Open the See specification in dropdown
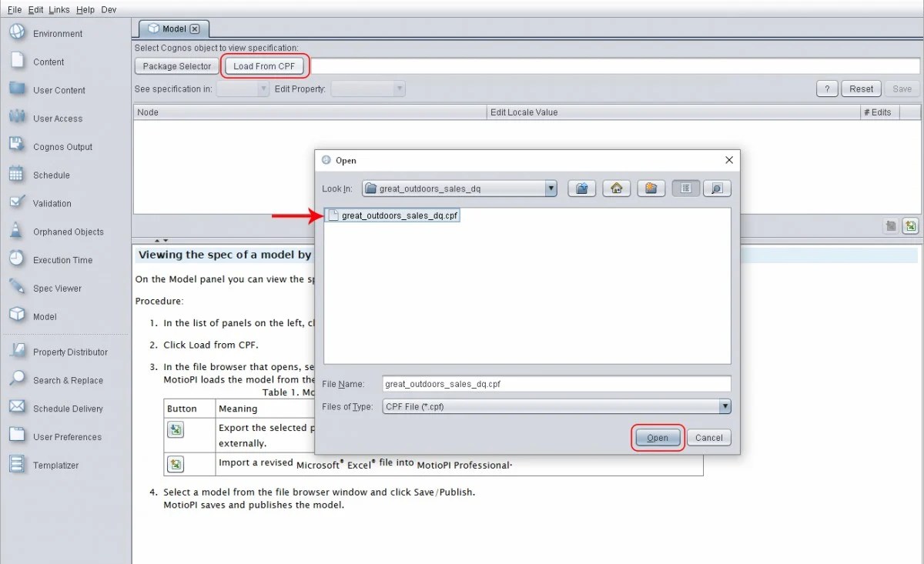This screenshot has width=924, height=564. [243, 89]
